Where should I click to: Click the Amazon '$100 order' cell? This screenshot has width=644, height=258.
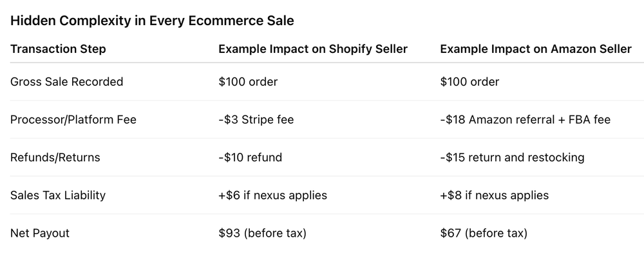click(x=469, y=81)
